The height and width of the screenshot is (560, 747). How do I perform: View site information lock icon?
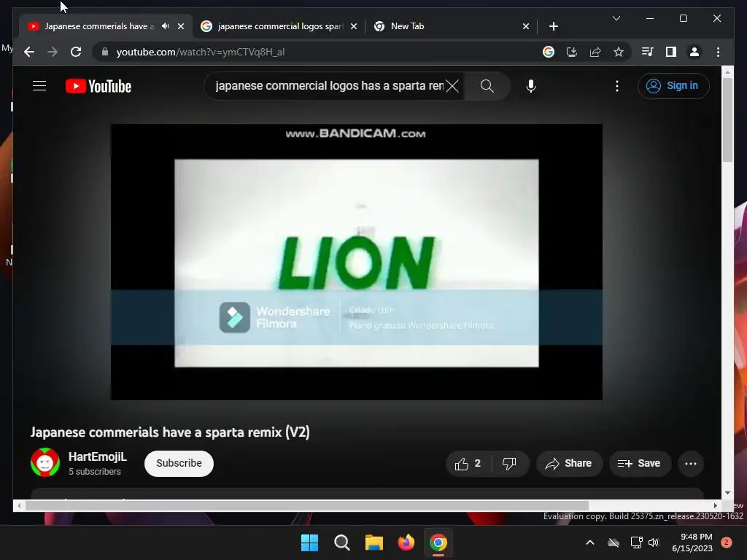105,52
